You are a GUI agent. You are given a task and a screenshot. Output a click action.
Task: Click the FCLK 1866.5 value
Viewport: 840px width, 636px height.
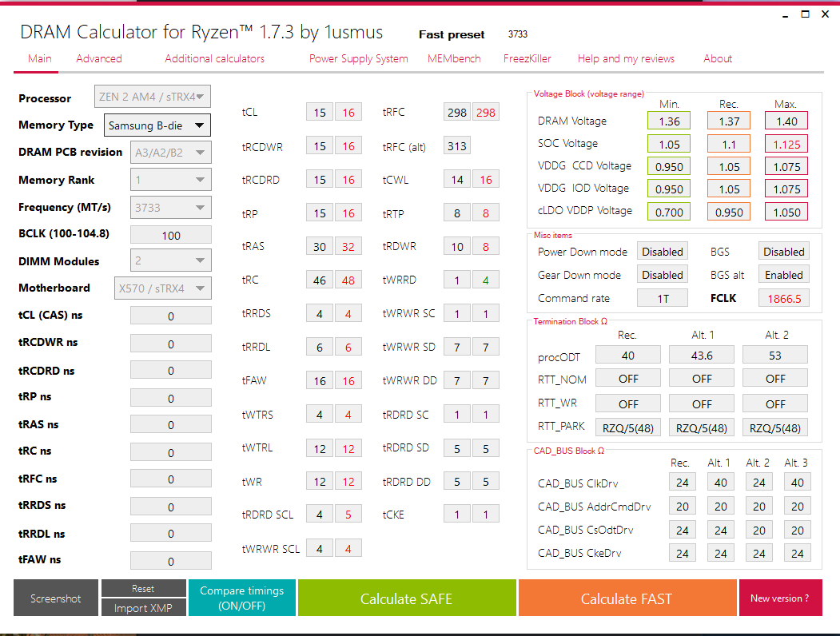pyautogui.click(x=784, y=298)
